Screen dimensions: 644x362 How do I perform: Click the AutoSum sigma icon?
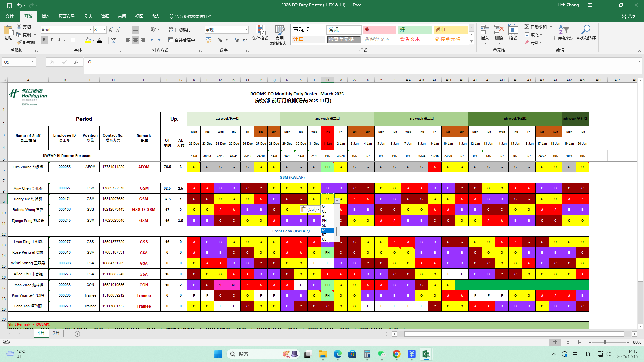(x=527, y=27)
